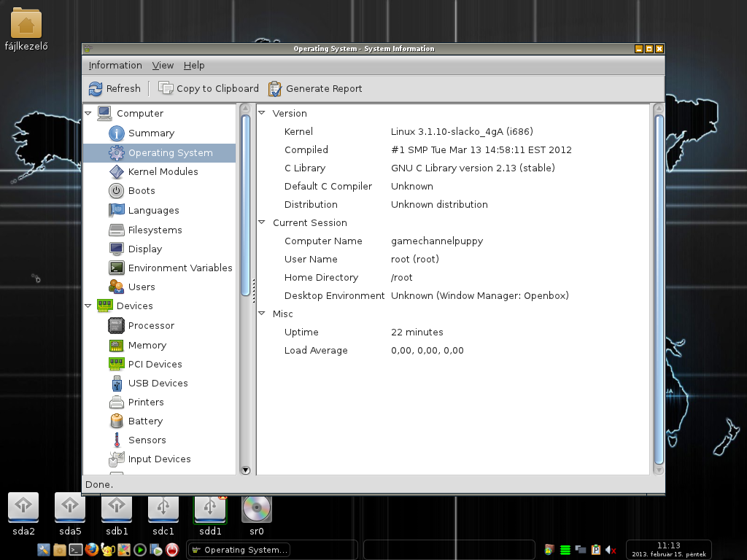The height and width of the screenshot is (560, 747).
Task: Click the wrench settings taskbar icon
Action: (43, 550)
